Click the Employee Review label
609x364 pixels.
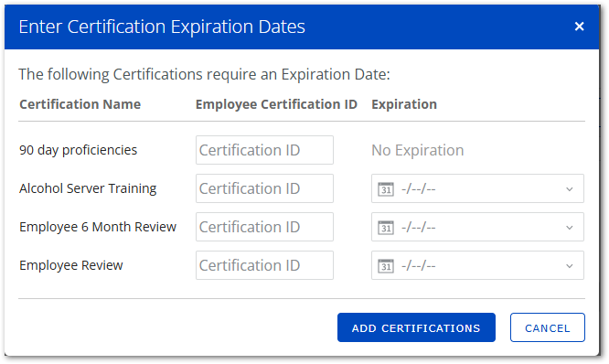71,265
